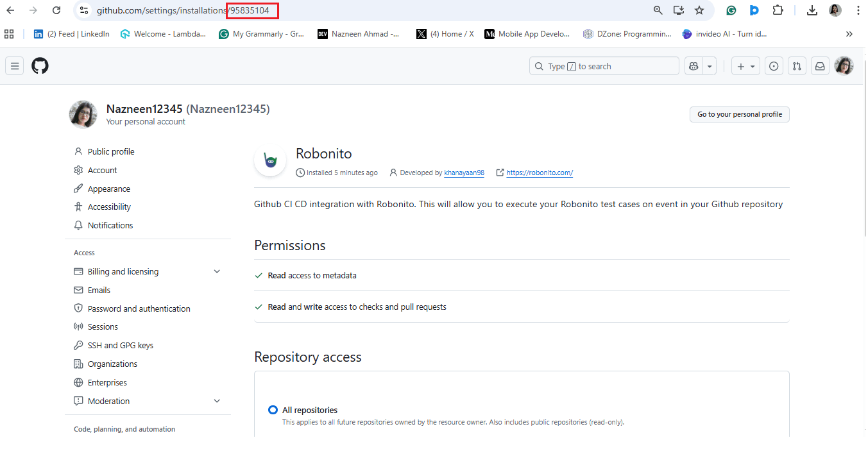Bookmark this page with star icon
This screenshot has height=456, width=868.
(699, 10)
